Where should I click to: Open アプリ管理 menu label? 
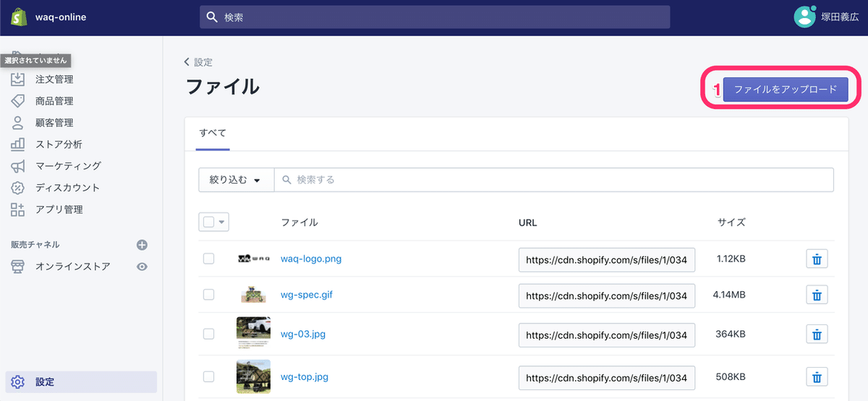pos(59,210)
